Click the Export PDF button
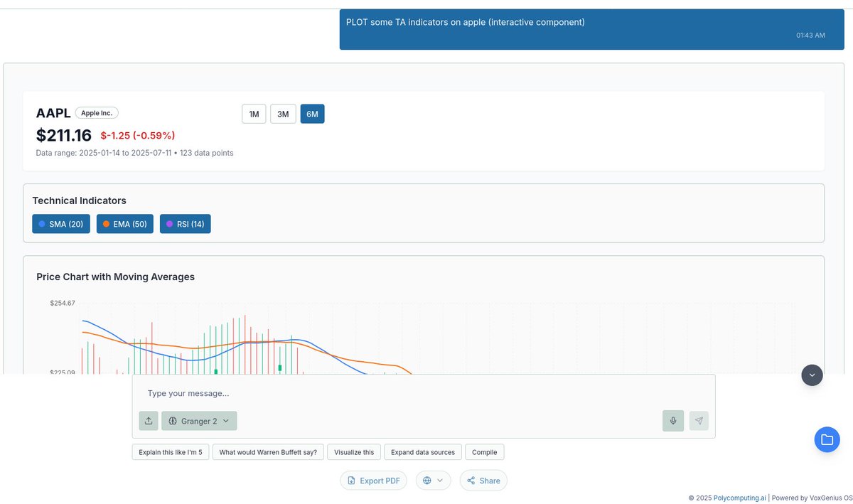853x504 pixels. [374, 481]
